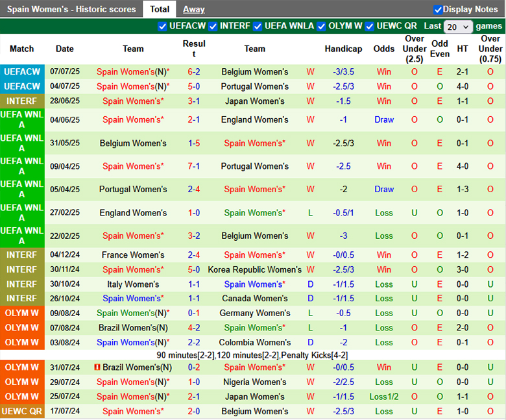The image size is (506, 420).
Task: Click England Women's in the 04/06/25 row
Action: click(254, 120)
